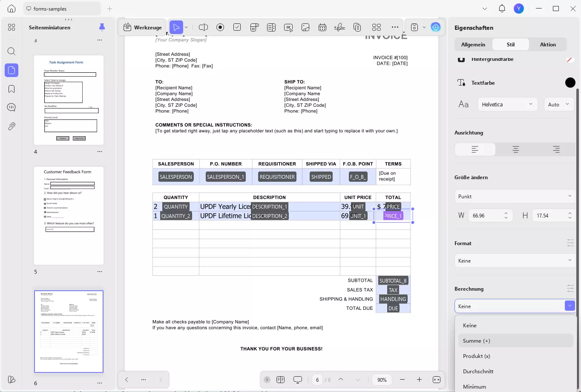Select Produkt (x) calculation option
Image resolution: width=581 pixels, height=392 pixels.
tap(515, 356)
